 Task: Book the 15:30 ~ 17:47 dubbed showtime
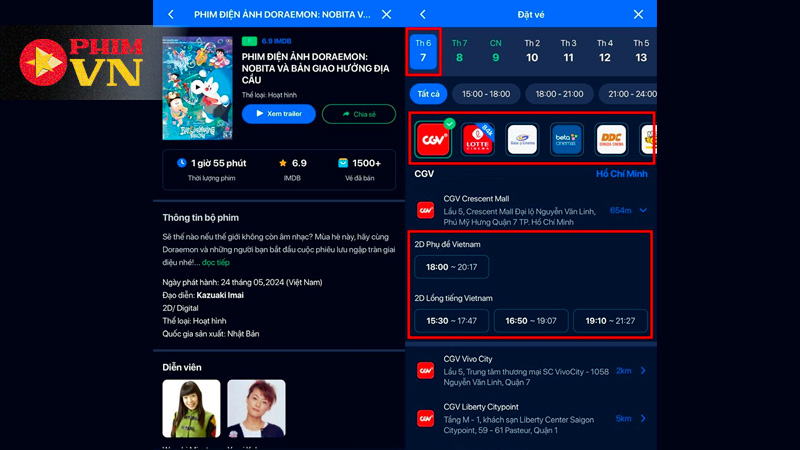452,321
